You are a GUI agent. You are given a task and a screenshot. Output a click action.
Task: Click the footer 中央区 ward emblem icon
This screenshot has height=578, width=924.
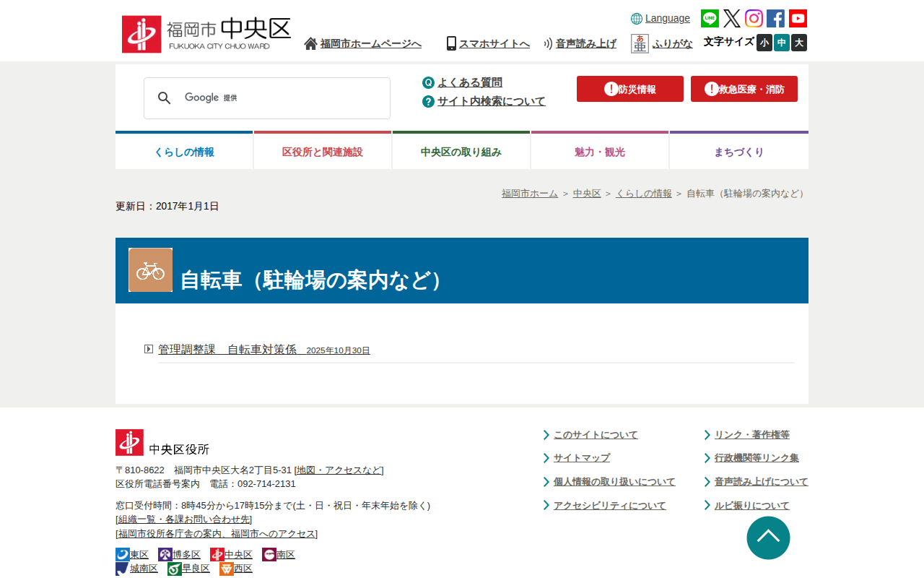pos(217,555)
